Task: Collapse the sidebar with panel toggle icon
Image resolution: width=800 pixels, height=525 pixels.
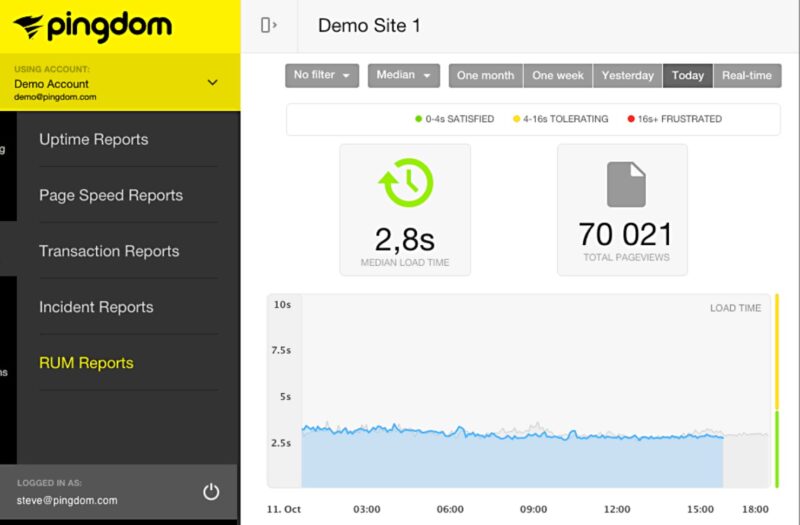Action: (x=268, y=25)
